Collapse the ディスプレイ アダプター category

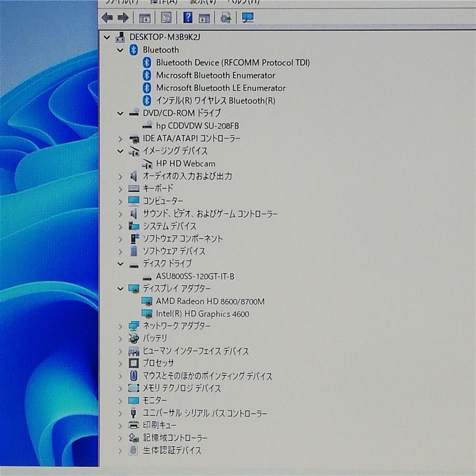pyautogui.click(x=120, y=289)
